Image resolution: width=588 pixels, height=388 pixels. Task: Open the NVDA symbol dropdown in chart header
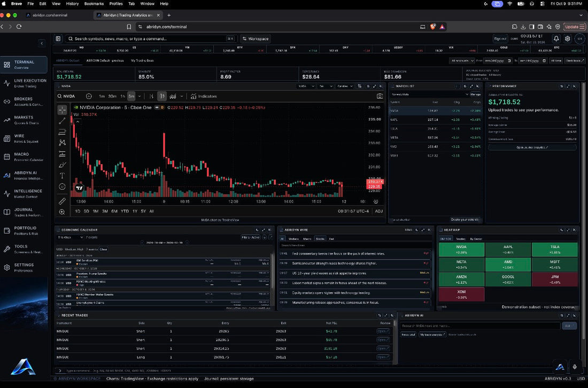[305, 86]
